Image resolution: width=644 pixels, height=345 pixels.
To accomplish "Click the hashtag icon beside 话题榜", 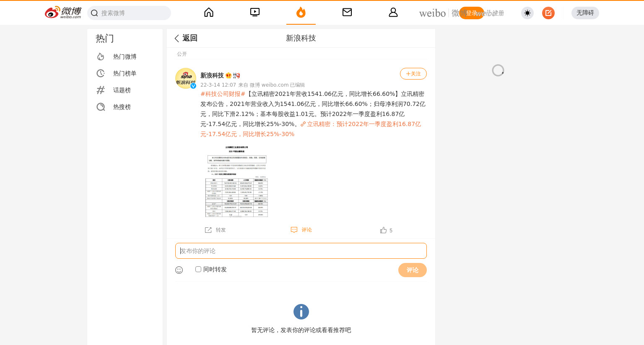I will point(101,90).
